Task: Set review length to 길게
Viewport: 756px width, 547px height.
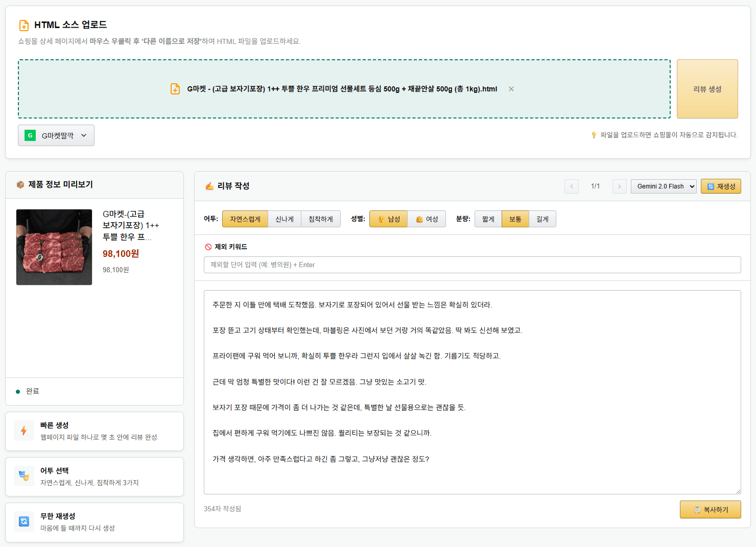Action: point(542,219)
